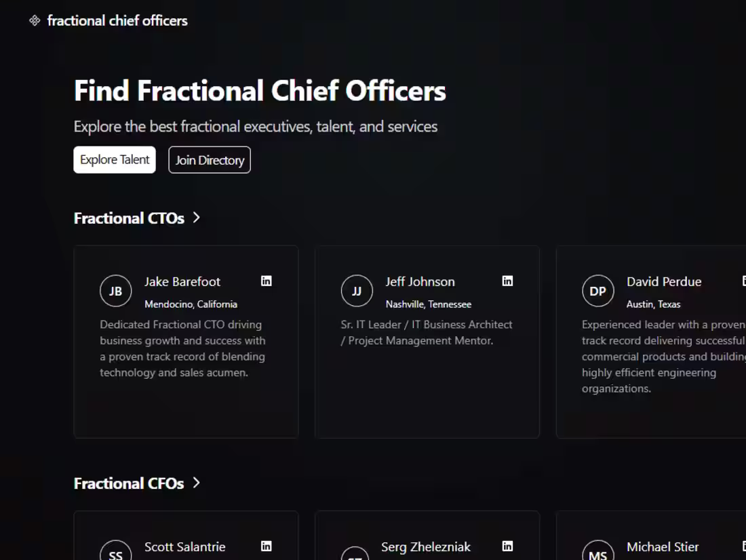Click Scott Salantrie's LinkedIn icon
Screen dimensions: 746x560
[x=267, y=546]
